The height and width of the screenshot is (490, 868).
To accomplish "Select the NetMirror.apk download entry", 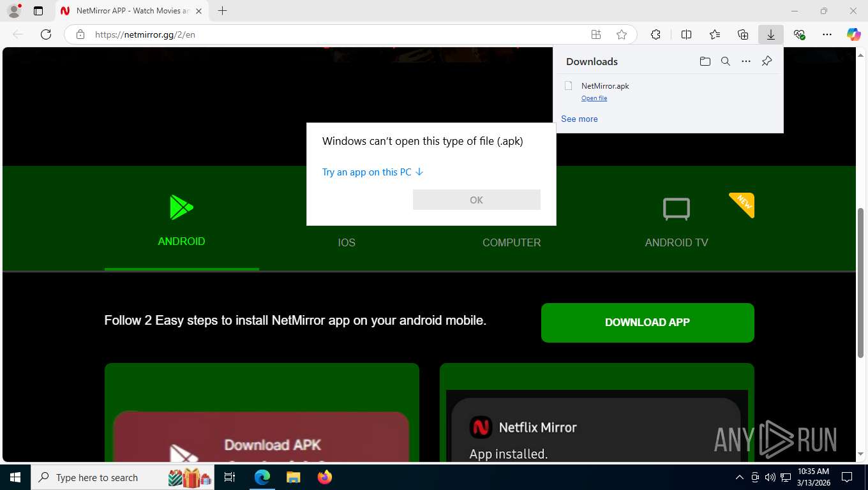I will (668, 91).
